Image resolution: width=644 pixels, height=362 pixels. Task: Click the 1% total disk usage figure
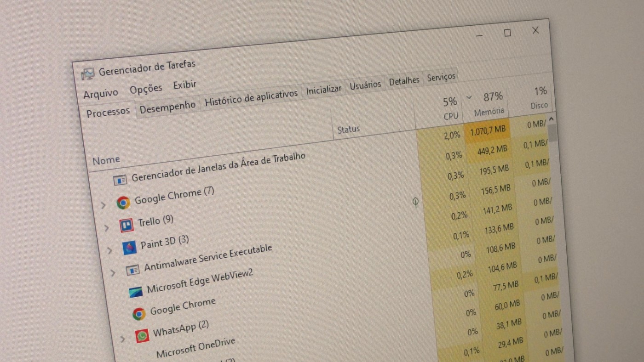(540, 91)
